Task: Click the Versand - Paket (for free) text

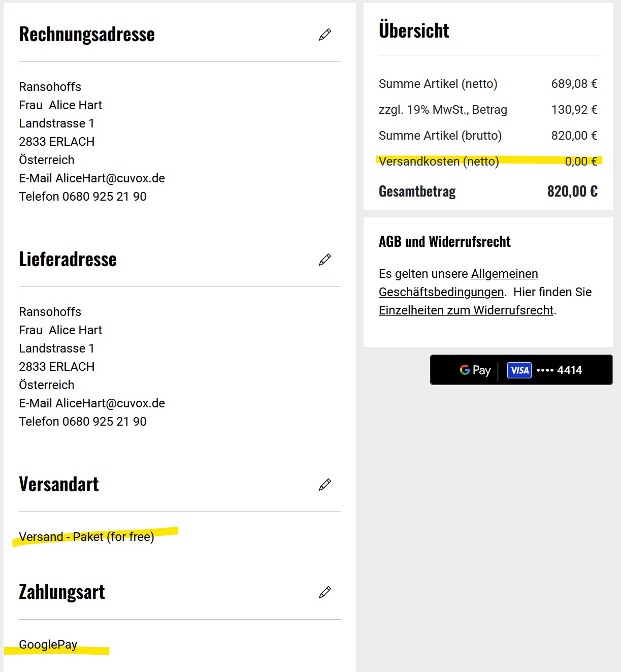Action: [86, 537]
